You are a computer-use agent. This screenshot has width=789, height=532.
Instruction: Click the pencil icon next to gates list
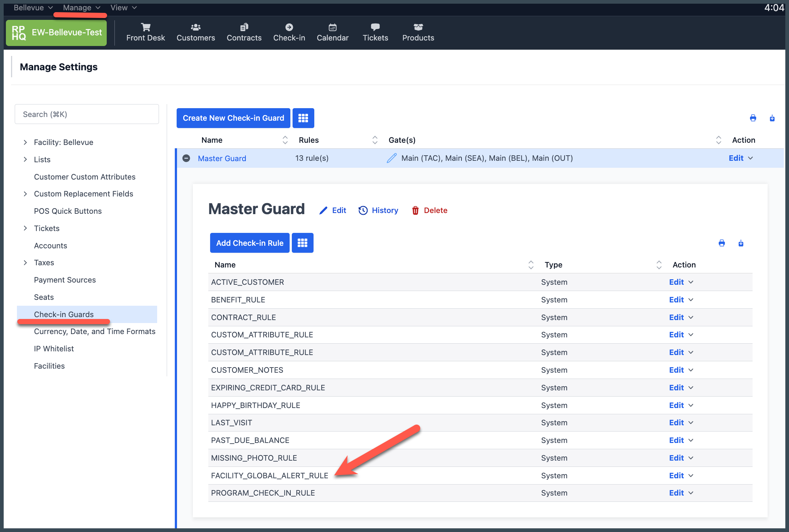[392, 158]
